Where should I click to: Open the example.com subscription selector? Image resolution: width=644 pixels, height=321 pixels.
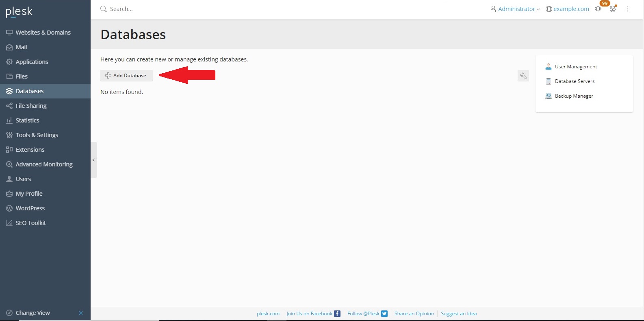(567, 9)
